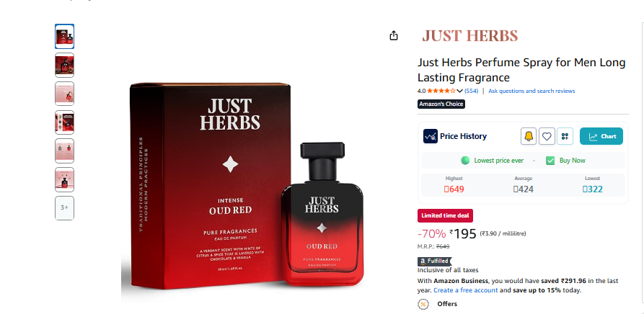644x314 pixels.
Task: Toggle the Buy Now green checkbox
Action: click(550, 161)
